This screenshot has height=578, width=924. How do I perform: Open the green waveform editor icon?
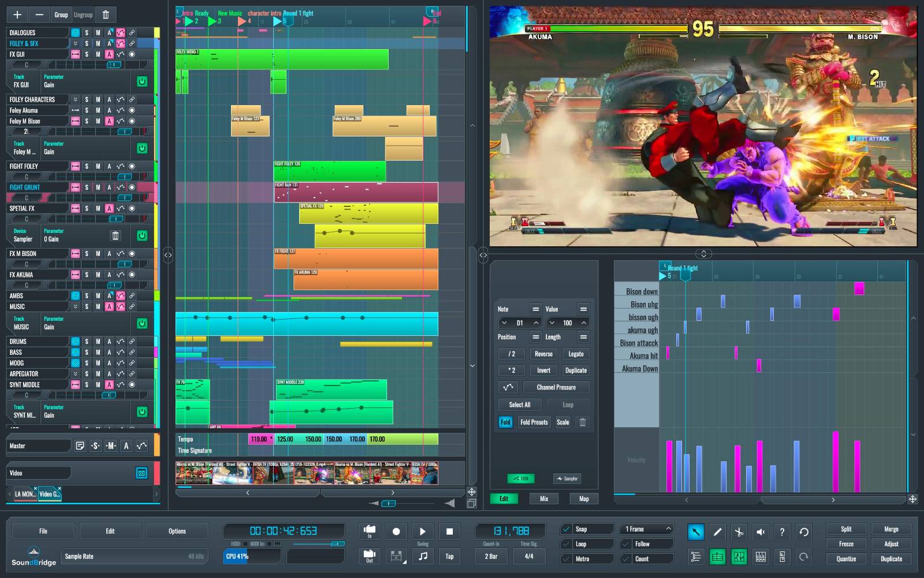tap(739, 557)
